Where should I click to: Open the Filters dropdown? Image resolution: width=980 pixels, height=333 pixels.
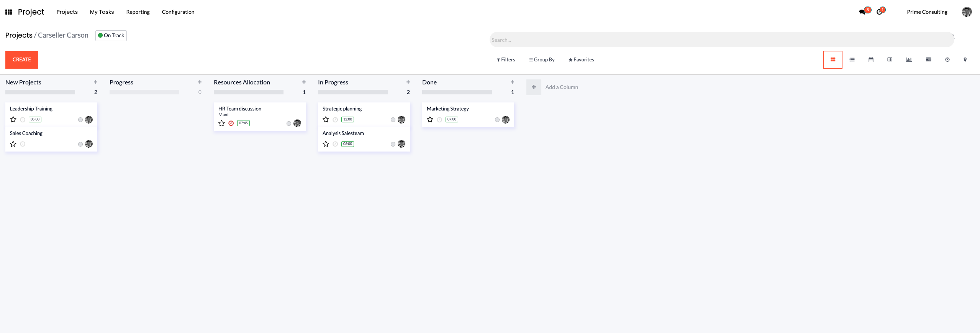tap(506, 60)
